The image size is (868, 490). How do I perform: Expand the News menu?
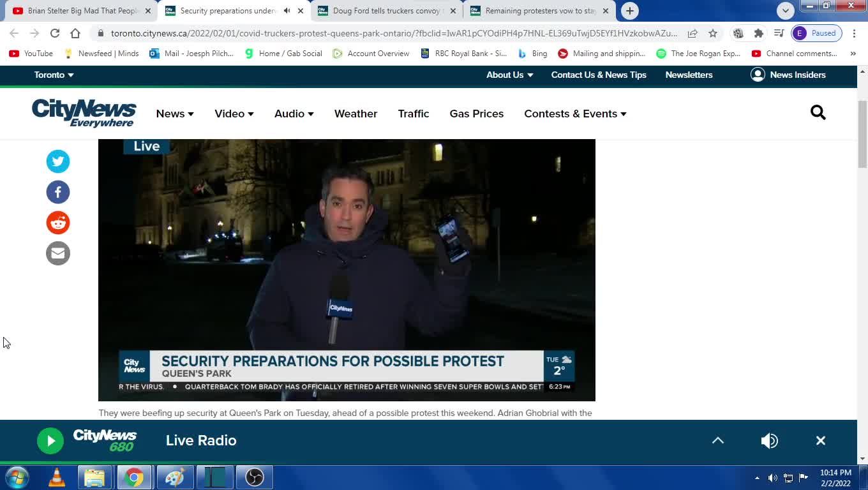[175, 114]
